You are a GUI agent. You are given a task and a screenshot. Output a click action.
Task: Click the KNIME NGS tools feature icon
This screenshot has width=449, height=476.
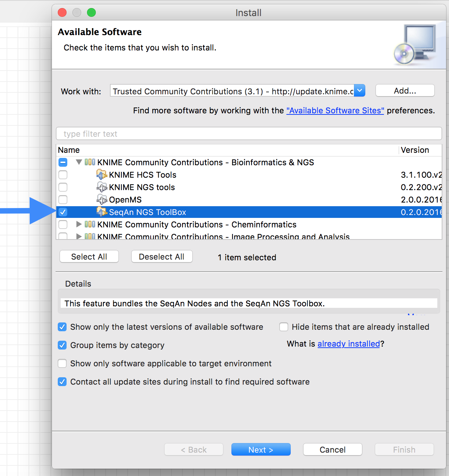click(x=101, y=187)
